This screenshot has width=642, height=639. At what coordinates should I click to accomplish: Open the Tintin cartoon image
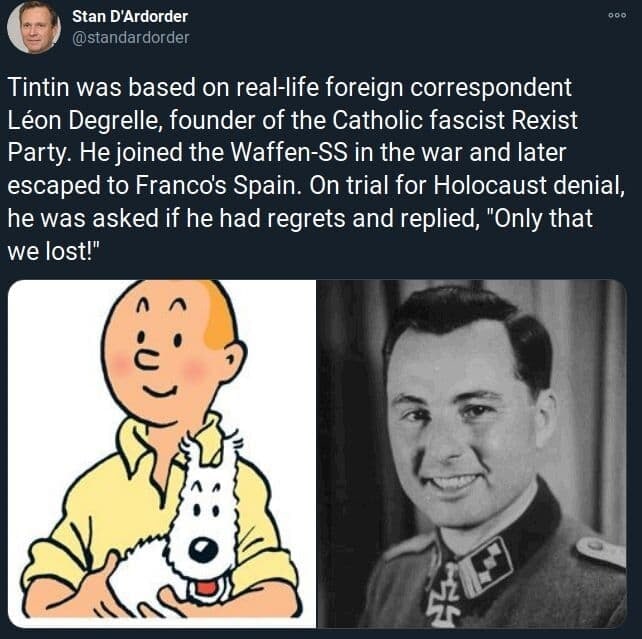pos(162,454)
